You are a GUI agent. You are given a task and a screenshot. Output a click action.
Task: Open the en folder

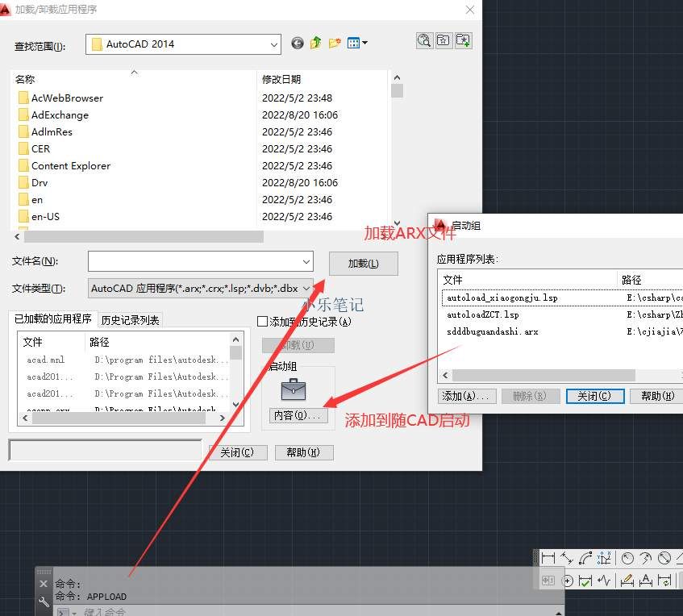[x=31, y=200]
